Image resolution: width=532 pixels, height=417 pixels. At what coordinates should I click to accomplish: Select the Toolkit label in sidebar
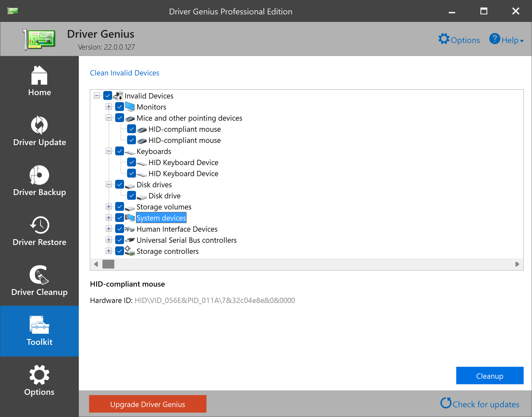click(39, 342)
